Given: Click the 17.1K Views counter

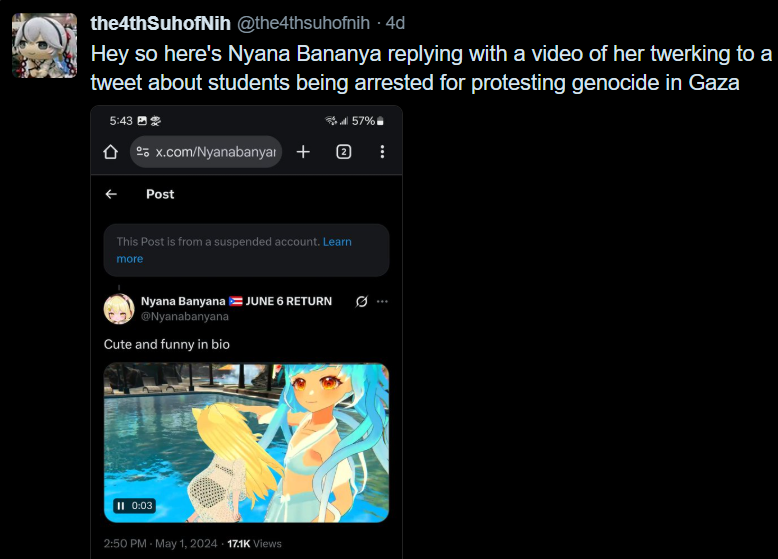Looking at the screenshot, I should 254,544.
